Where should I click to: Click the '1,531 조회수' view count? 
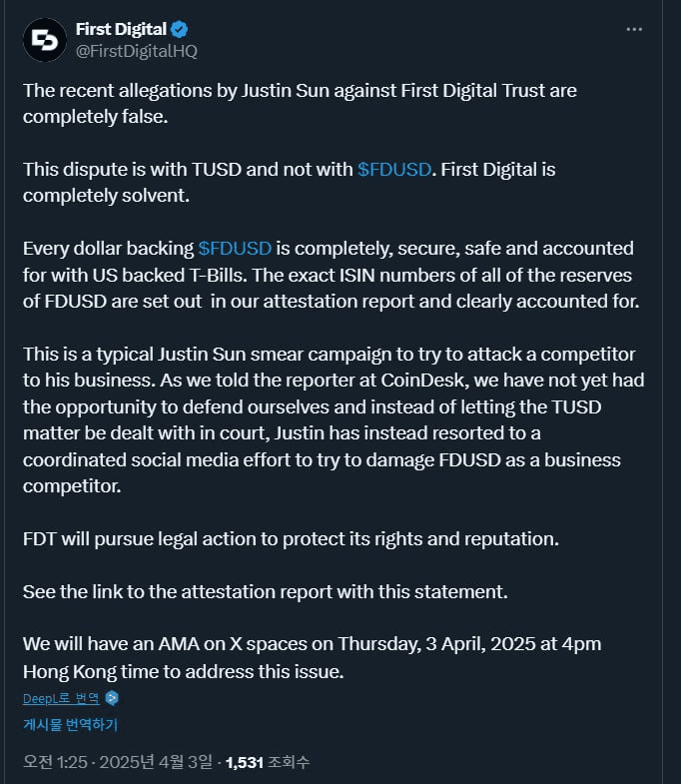pyautogui.click(x=268, y=762)
